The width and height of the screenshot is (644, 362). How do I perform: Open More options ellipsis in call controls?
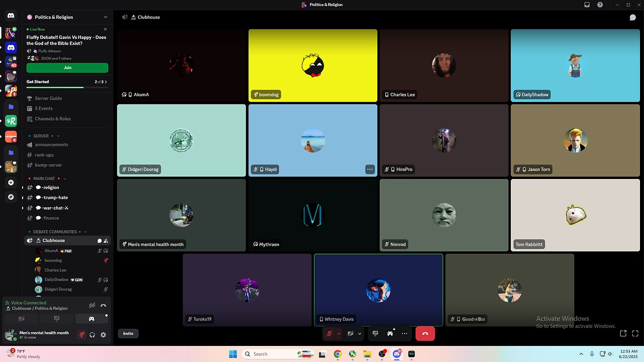[404, 333]
